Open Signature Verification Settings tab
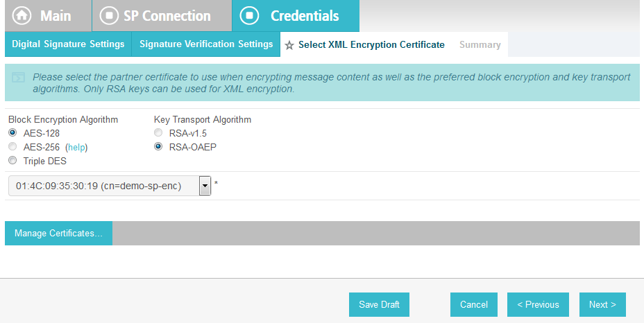 (x=206, y=44)
